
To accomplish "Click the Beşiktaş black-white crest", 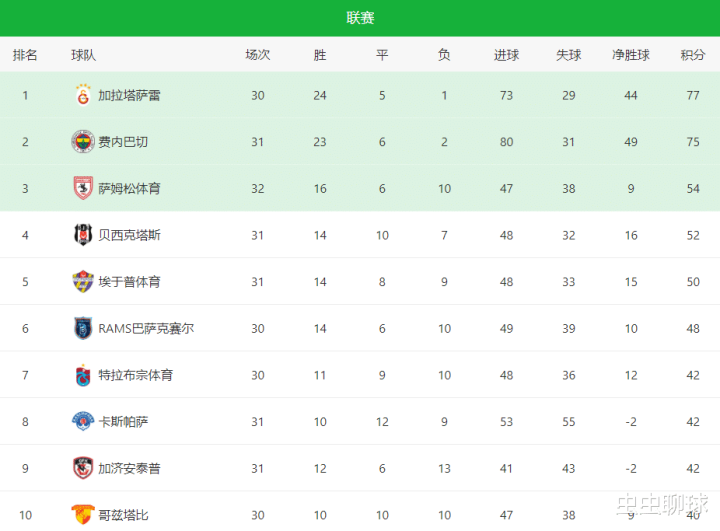I will click(83, 235).
